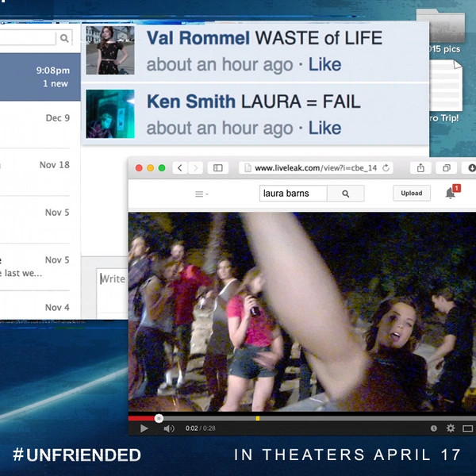
Task: Reload the liveleak page
Action: 386,168
